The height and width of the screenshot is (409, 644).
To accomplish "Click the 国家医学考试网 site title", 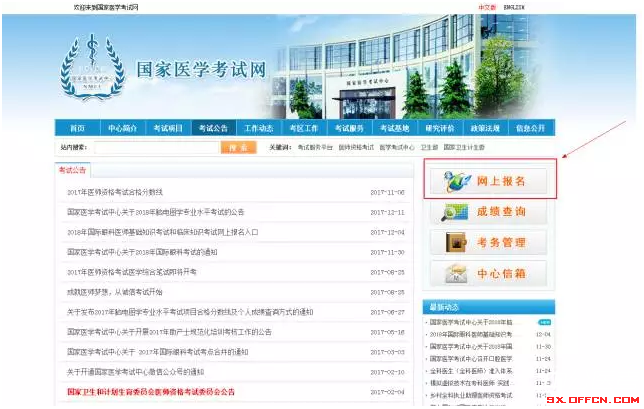I will (x=202, y=70).
